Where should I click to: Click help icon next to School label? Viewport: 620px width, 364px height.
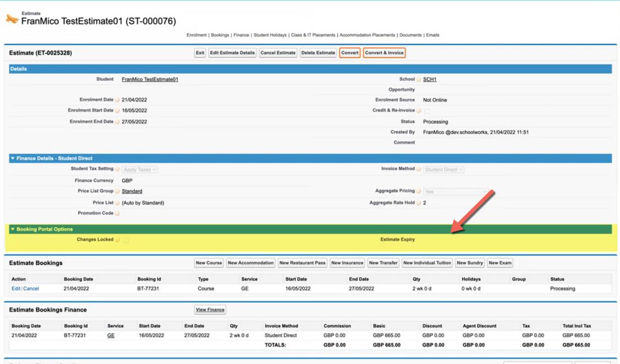click(419, 79)
